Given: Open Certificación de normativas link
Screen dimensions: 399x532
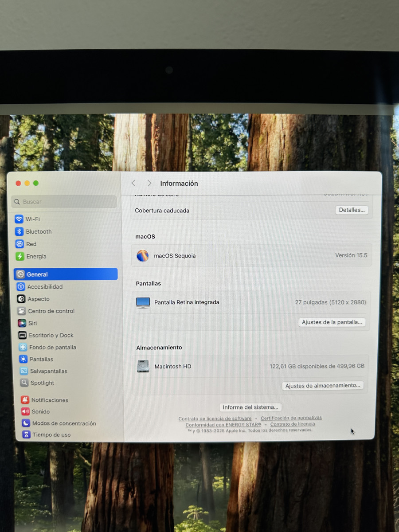Looking at the screenshot, I should (291, 418).
